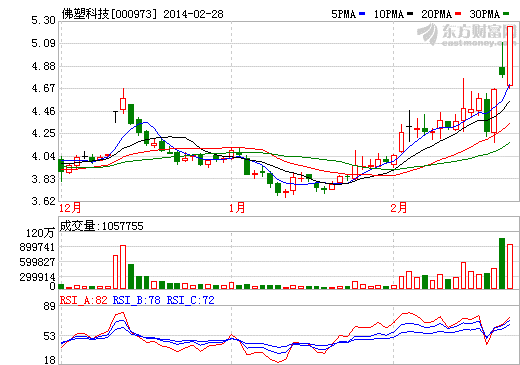Click the 12月 month axis label
The image size is (520, 365).
70,208
